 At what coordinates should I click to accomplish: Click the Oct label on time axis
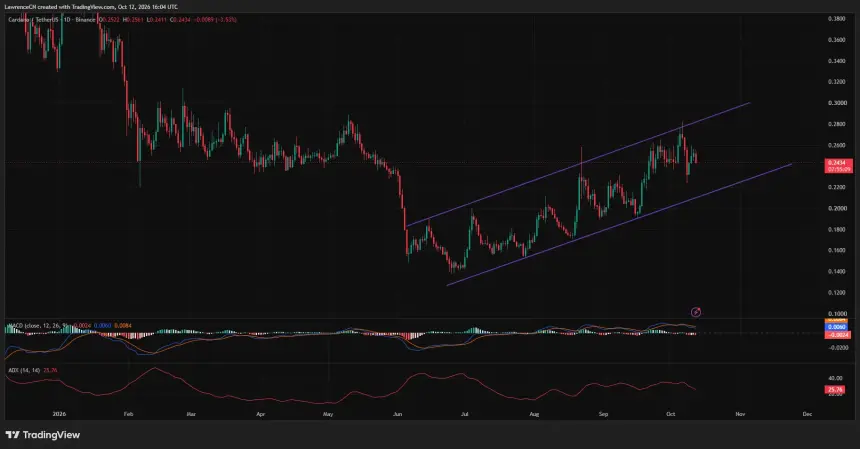[670, 414]
